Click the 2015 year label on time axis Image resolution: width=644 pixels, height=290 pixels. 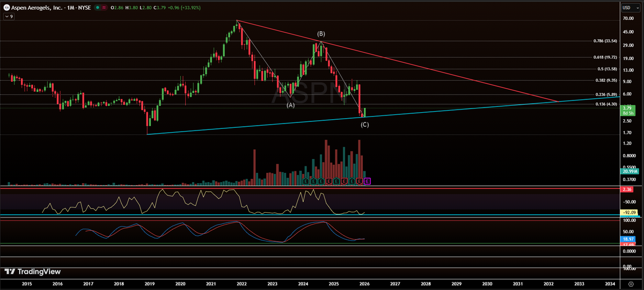tap(26, 283)
